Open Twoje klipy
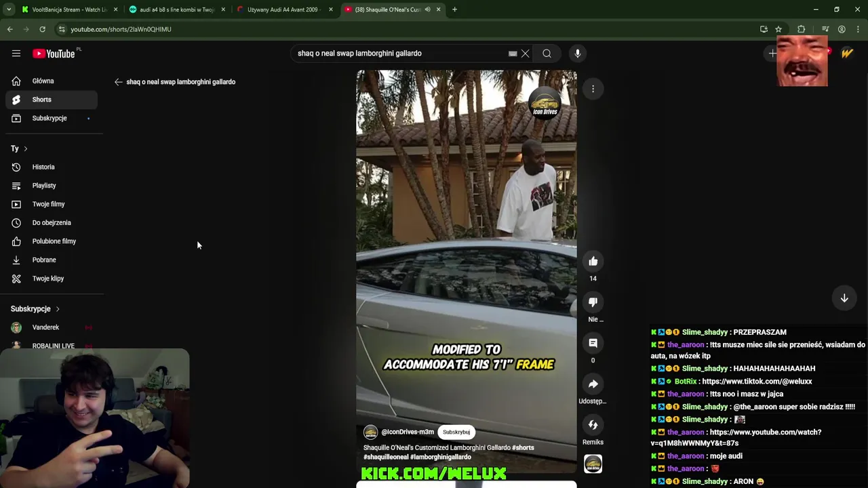 tap(52, 279)
